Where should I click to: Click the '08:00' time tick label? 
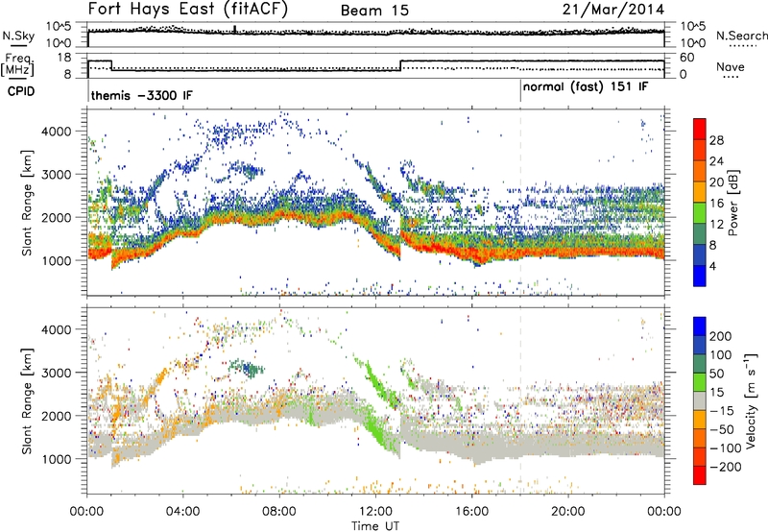(x=279, y=512)
